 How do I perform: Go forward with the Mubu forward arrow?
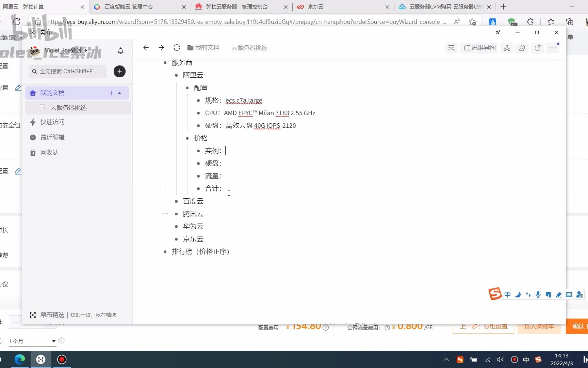click(161, 48)
